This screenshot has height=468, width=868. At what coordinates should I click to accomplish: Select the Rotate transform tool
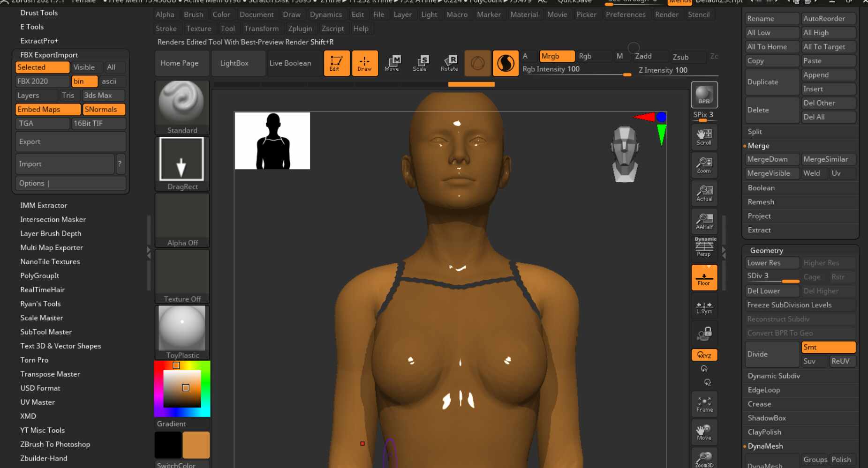(449, 63)
